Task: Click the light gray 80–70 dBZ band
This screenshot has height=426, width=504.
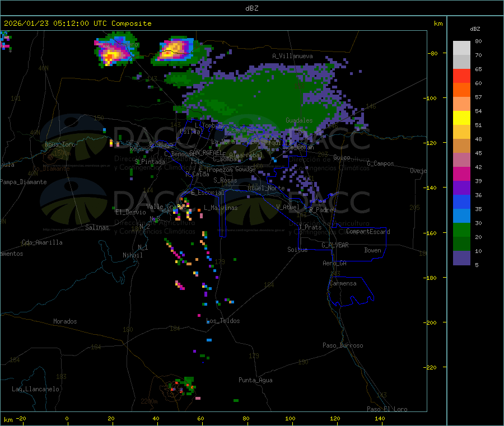Action: click(461, 48)
